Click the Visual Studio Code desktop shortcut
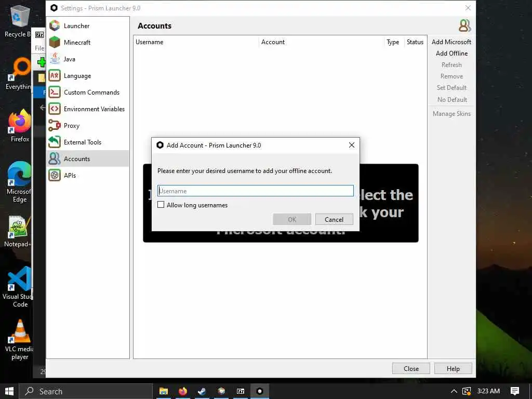 pyautogui.click(x=18, y=287)
